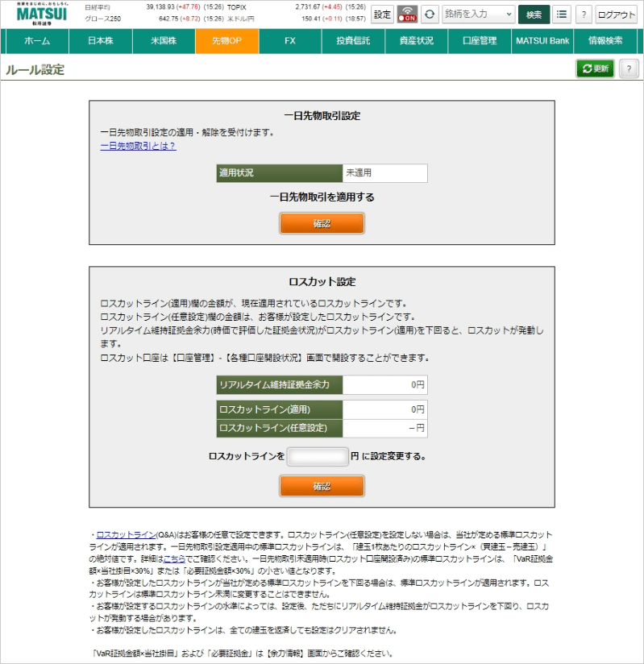644x664 pixels.
Task: Open the 米国株 tab
Action: [164, 41]
